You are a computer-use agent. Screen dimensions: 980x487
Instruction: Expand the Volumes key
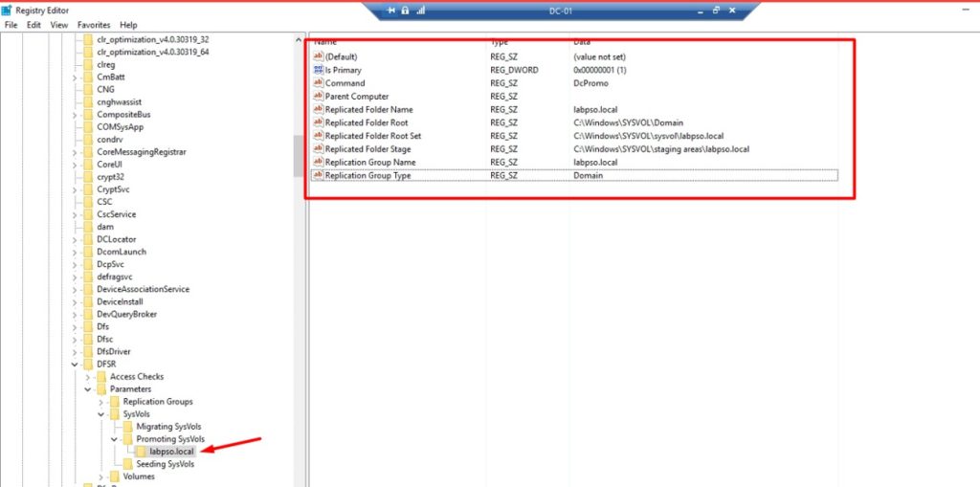tap(100, 476)
